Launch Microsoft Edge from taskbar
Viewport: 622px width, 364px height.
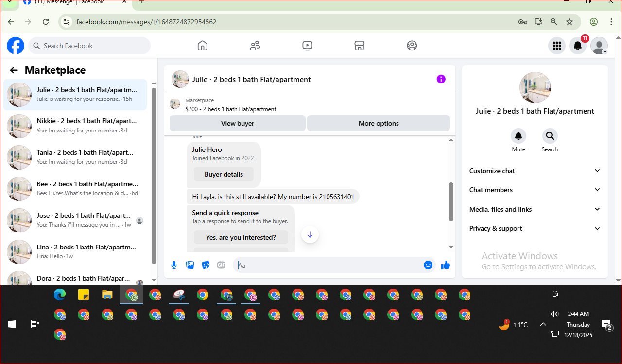(60, 295)
